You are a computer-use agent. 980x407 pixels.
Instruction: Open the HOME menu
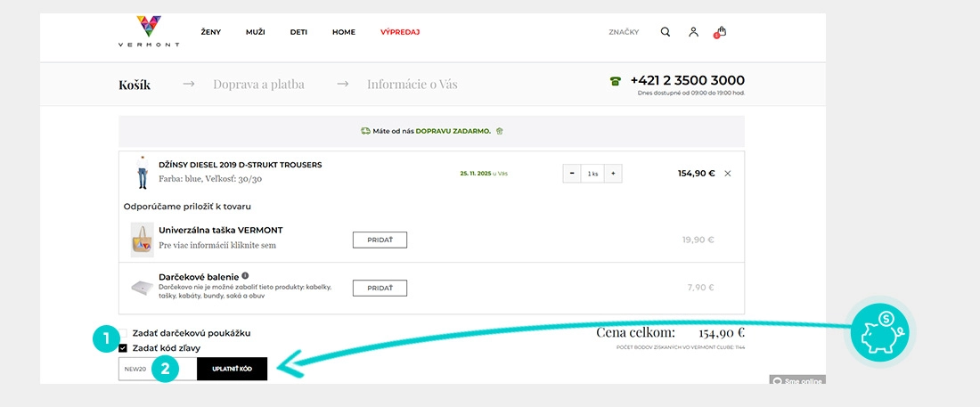(x=344, y=33)
